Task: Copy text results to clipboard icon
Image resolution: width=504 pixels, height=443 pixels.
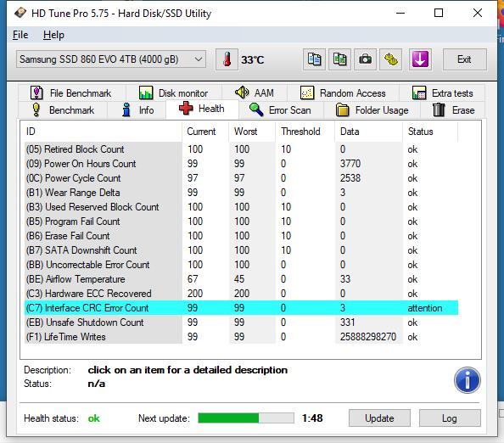Action: [314, 59]
